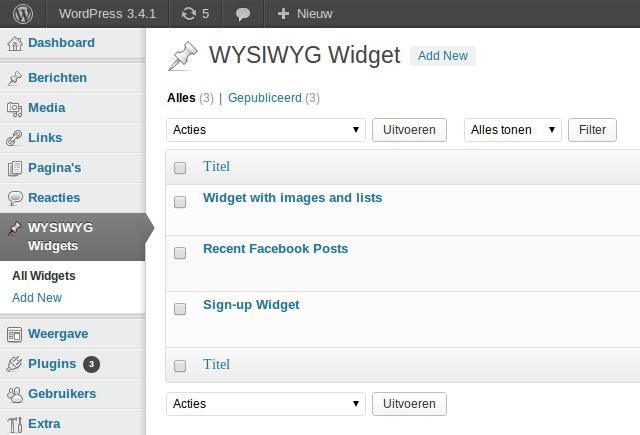Open the Alles tonen date dropdown
The width and height of the screenshot is (640, 435).
[x=513, y=130]
